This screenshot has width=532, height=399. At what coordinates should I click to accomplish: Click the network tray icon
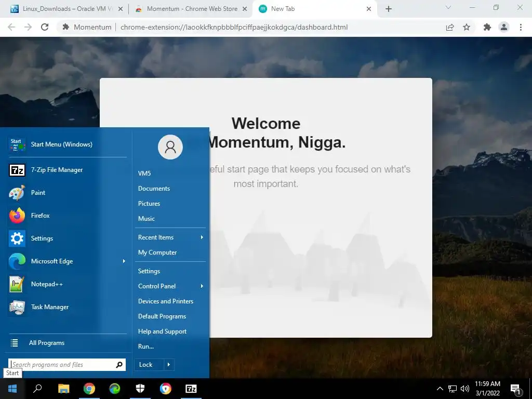tap(453, 389)
